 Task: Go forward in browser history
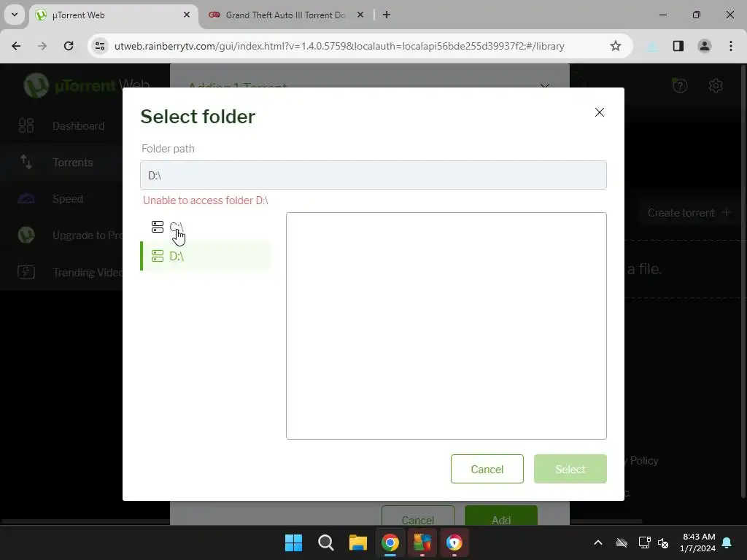pyautogui.click(x=42, y=46)
